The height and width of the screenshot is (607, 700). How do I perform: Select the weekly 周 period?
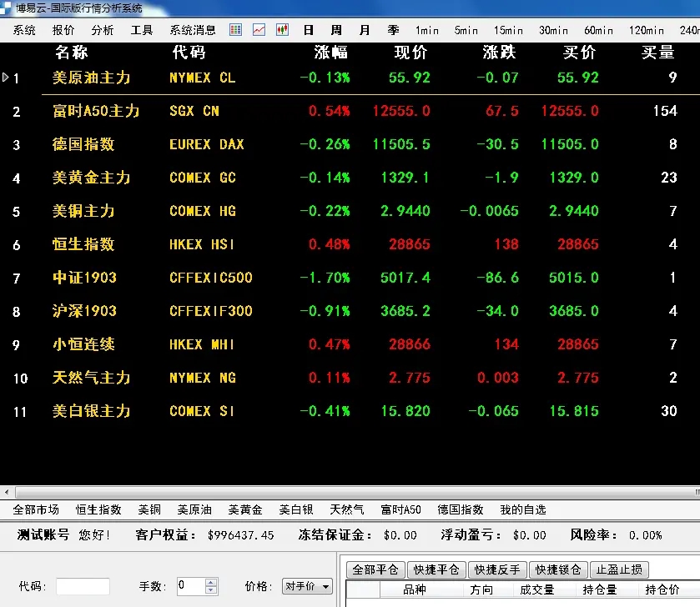click(336, 30)
